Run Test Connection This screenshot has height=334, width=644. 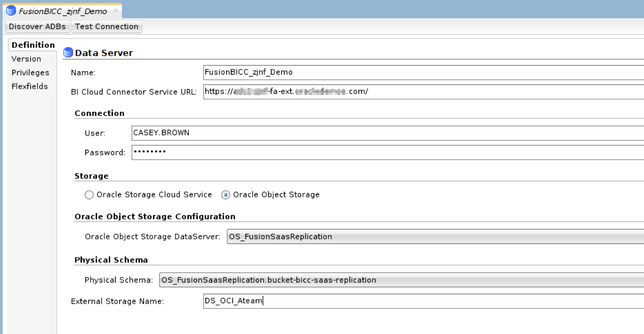pyautogui.click(x=106, y=26)
